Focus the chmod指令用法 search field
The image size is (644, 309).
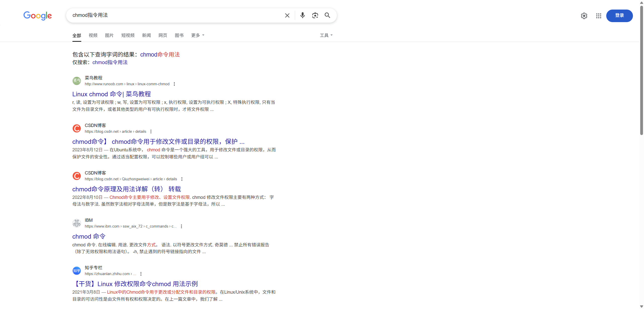[x=176, y=15]
